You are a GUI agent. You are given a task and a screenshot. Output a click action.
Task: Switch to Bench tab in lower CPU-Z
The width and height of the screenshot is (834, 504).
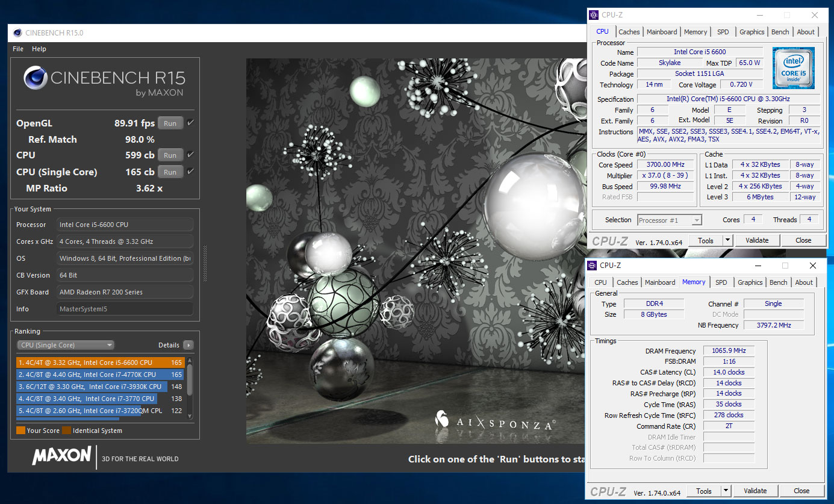tap(779, 282)
